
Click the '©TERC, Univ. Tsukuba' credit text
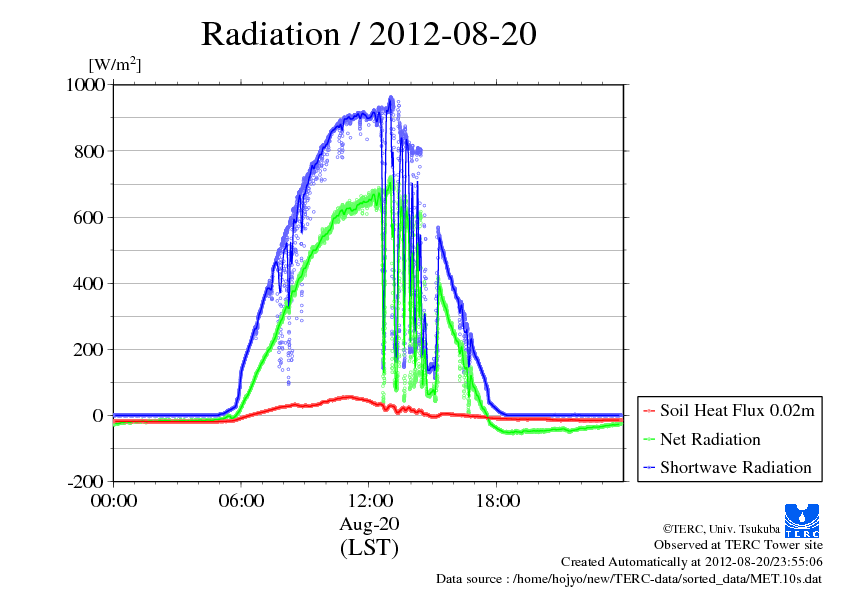coord(721,529)
